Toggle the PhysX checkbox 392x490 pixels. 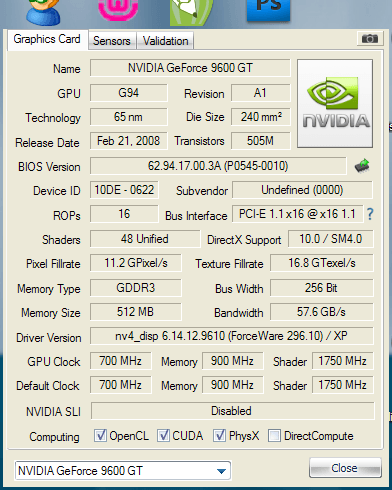219,435
